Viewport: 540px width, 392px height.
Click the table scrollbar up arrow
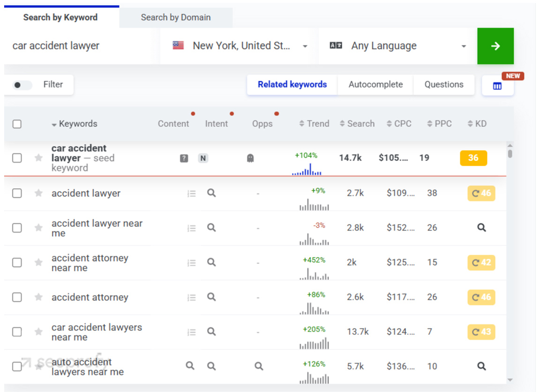[x=510, y=145]
